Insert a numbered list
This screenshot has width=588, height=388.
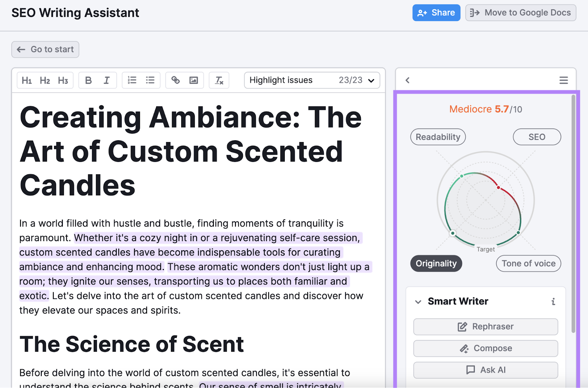[132, 80]
